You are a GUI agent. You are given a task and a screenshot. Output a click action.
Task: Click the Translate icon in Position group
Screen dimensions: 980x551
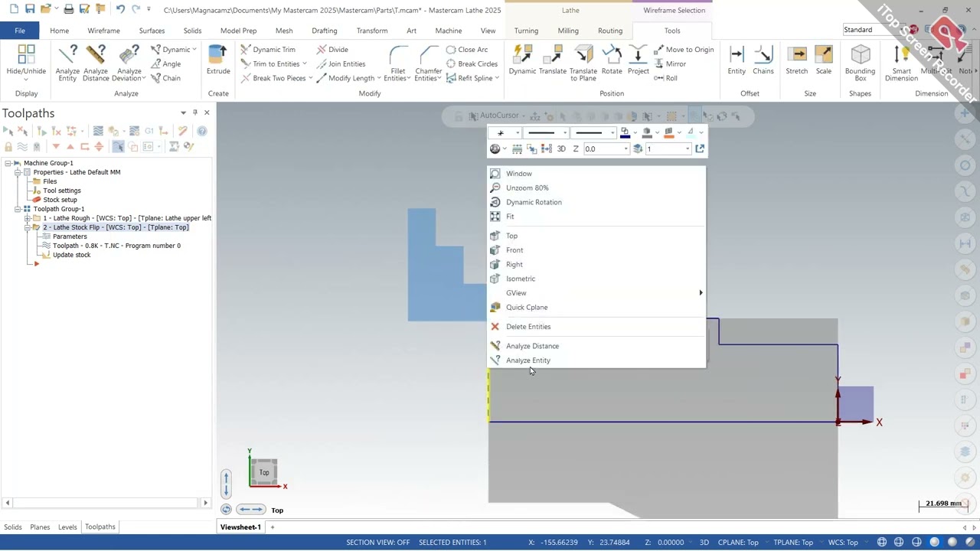coord(553,60)
